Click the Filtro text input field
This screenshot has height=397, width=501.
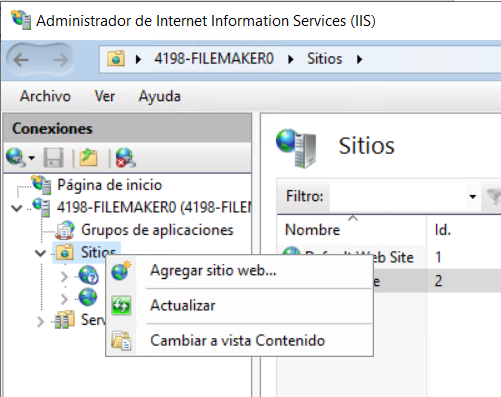pyautogui.click(x=398, y=197)
